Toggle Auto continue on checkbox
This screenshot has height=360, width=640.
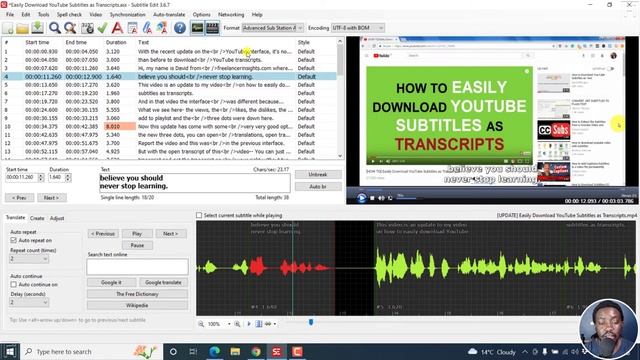[13, 284]
